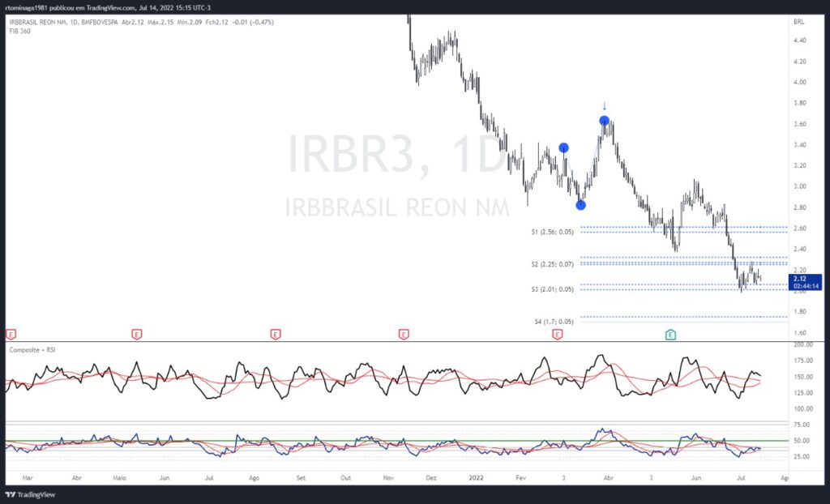The height and width of the screenshot is (504, 830).
Task: Click the rtominaga1981 publisher header text
Action: [x=28, y=8]
